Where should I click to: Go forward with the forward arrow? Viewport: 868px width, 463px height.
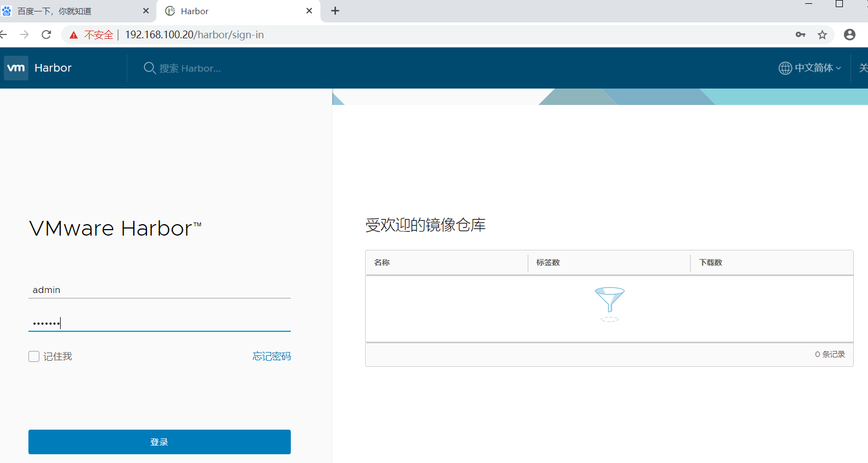(24, 34)
